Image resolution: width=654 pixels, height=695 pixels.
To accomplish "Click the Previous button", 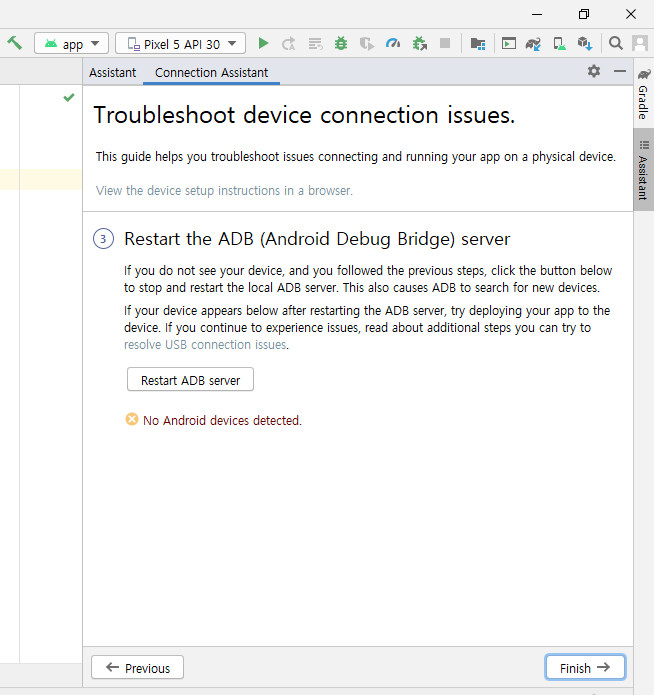I will pyautogui.click(x=137, y=668).
